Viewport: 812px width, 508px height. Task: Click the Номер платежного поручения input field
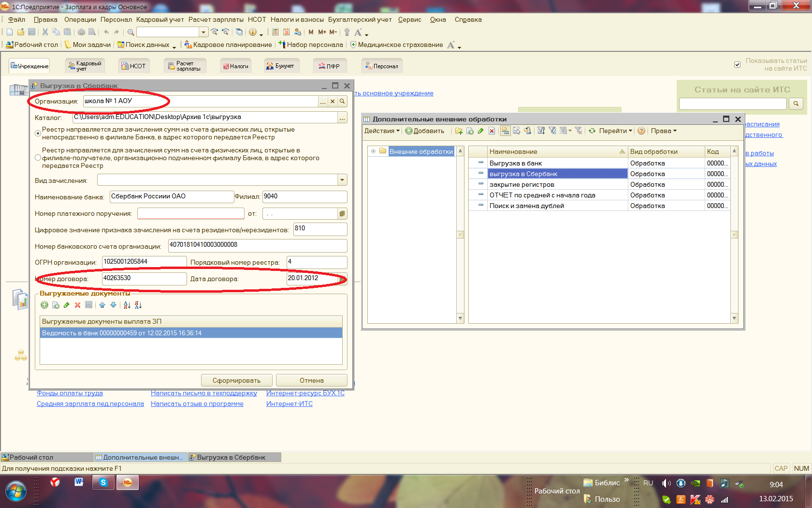point(190,214)
